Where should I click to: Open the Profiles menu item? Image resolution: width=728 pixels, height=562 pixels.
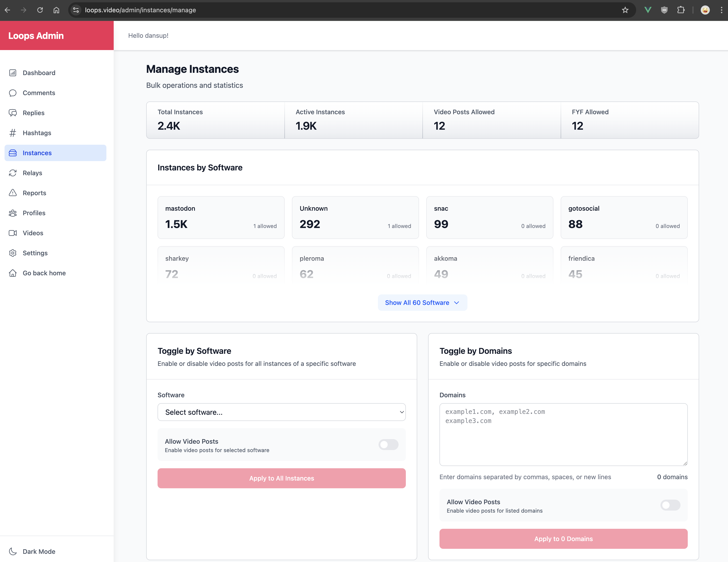click(x=34, y=213)
